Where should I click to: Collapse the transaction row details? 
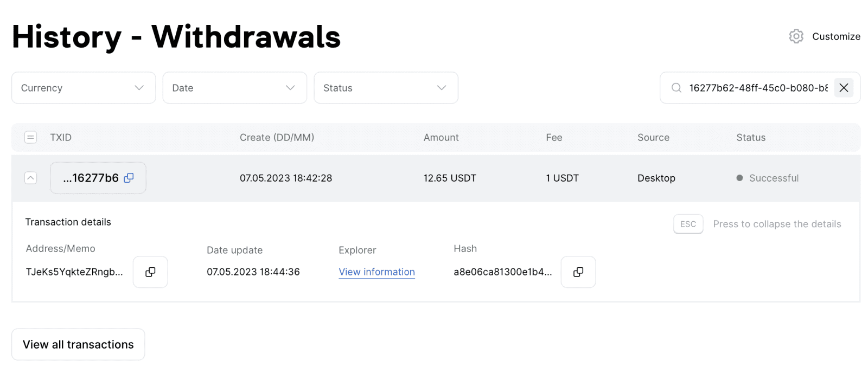point(31,178)
